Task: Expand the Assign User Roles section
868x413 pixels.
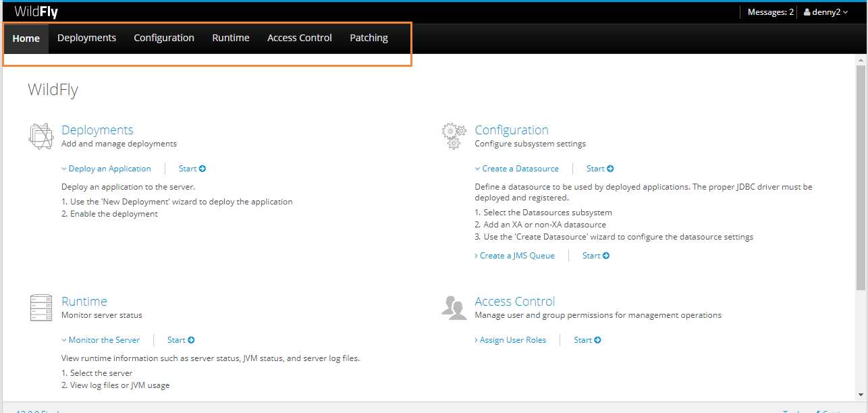Action: (510, 340)
